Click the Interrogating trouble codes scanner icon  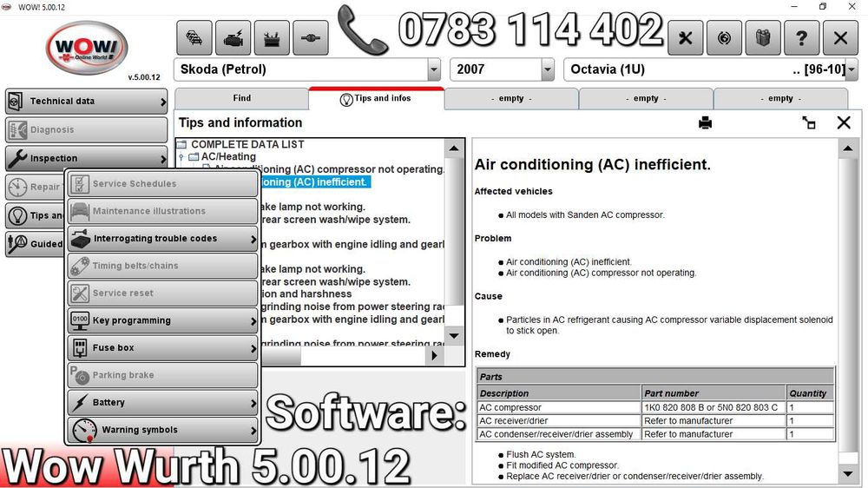point(81,239)
